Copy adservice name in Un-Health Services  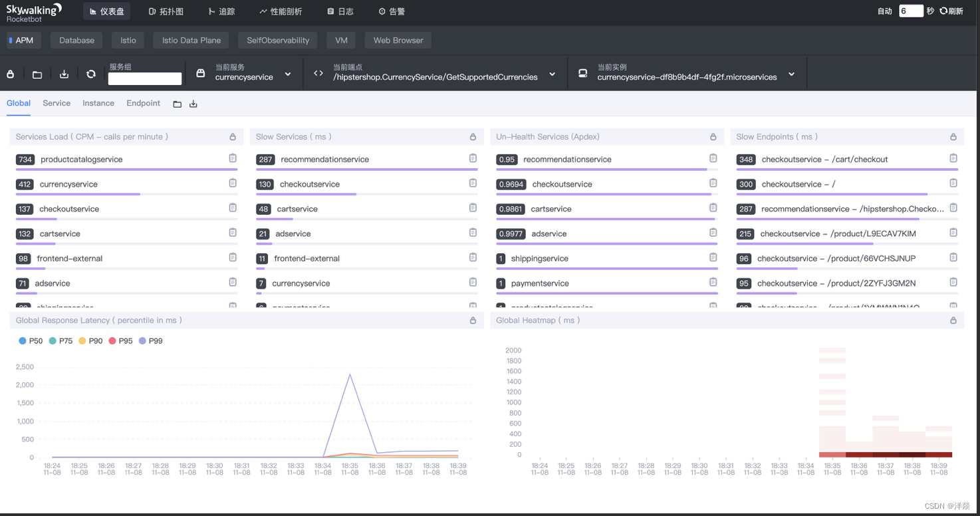(x=713, y=232)
